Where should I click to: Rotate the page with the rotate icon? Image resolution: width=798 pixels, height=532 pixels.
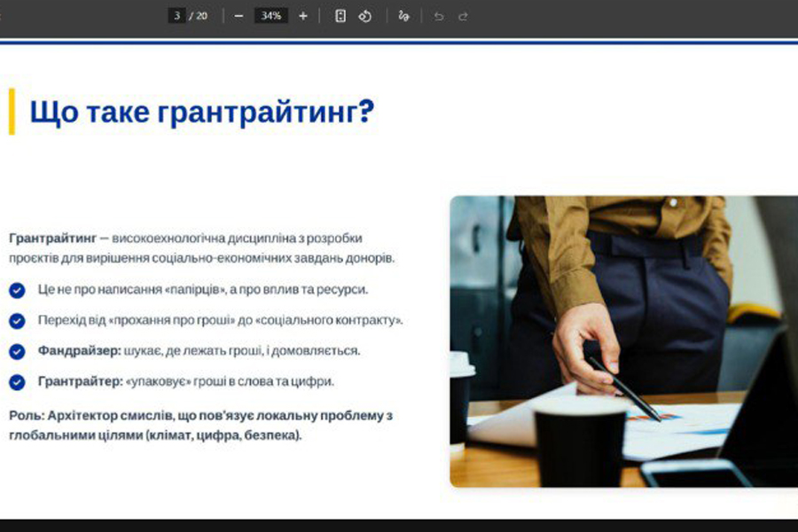point(365,16)
